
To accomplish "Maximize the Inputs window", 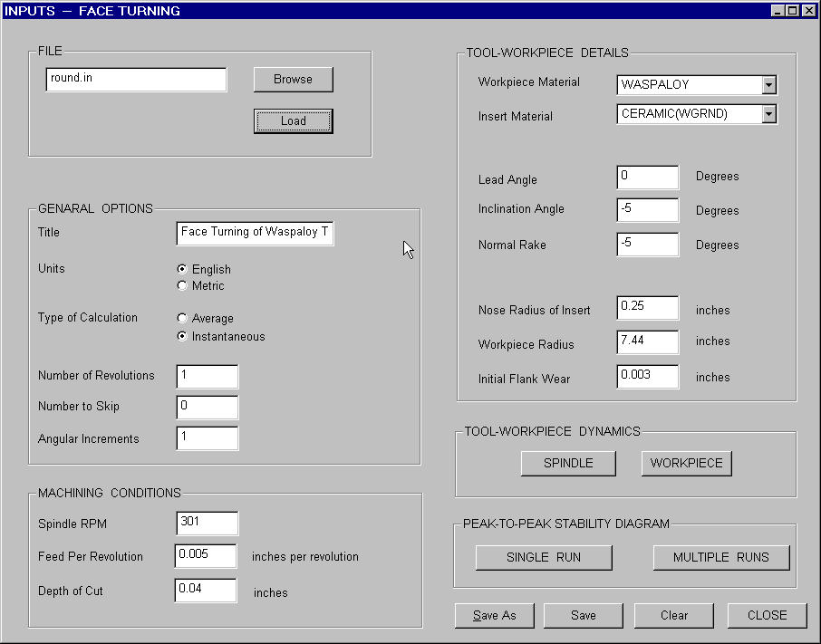I will coord(793,11).
